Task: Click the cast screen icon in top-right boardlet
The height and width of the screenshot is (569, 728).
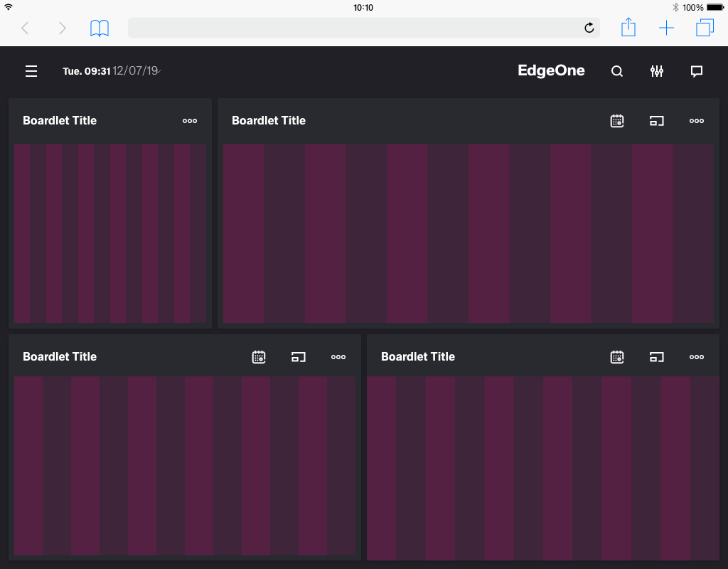Action: click(657, 121)
